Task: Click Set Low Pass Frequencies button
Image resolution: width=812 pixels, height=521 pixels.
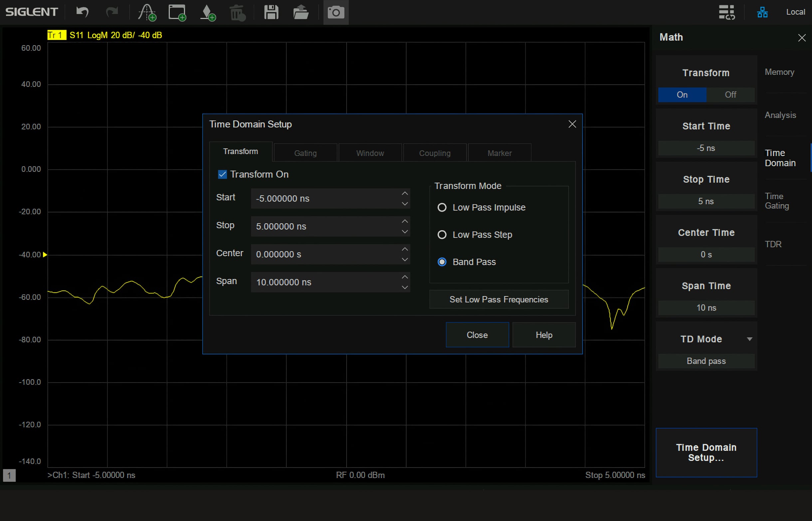Action: point(499,299)
